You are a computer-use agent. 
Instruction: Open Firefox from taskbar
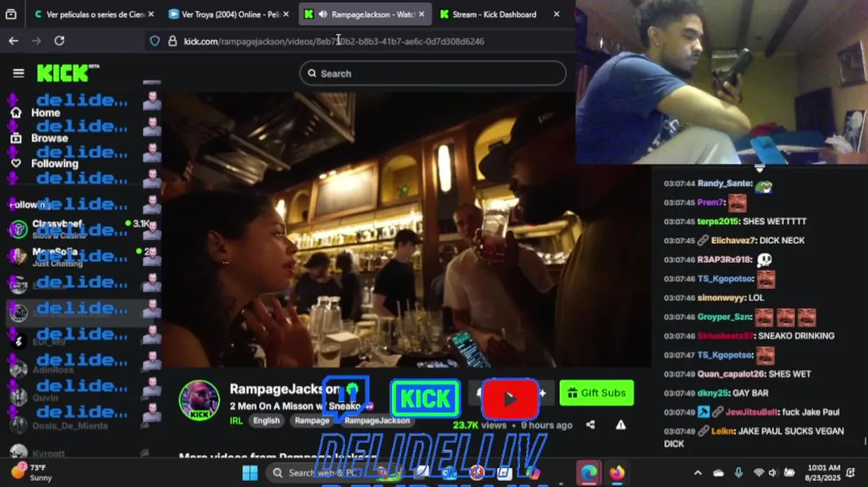click(617, 472)
